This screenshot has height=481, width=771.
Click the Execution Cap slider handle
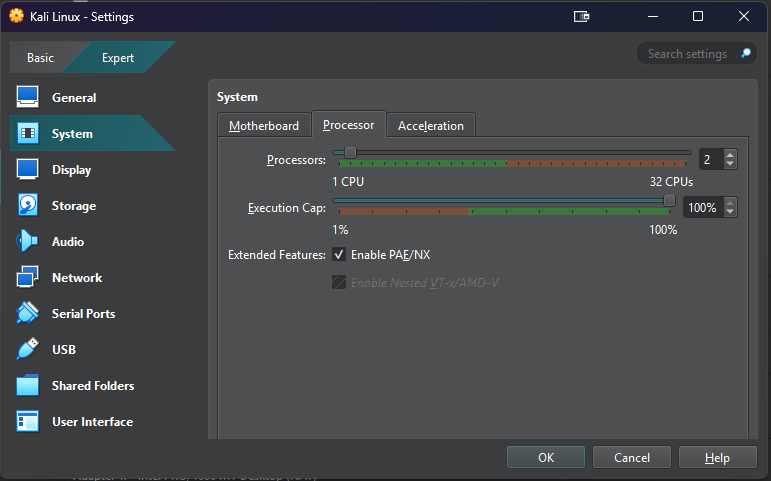click(669, 200)
